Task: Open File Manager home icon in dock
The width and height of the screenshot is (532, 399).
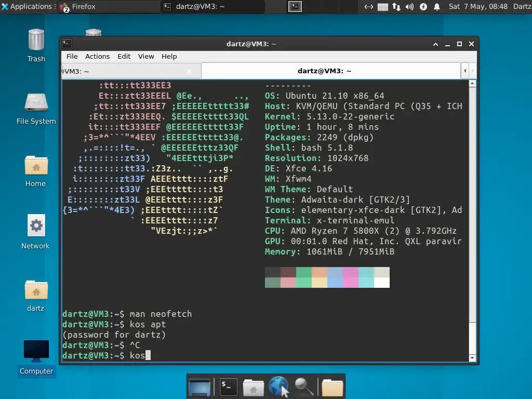Action: point(253,387)
